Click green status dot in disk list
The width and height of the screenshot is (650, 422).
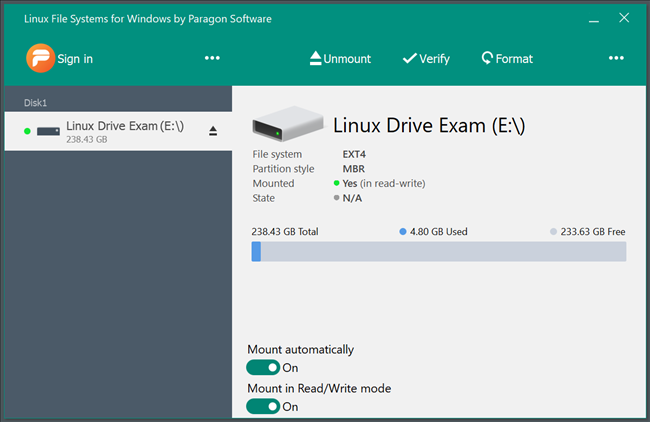27,131
